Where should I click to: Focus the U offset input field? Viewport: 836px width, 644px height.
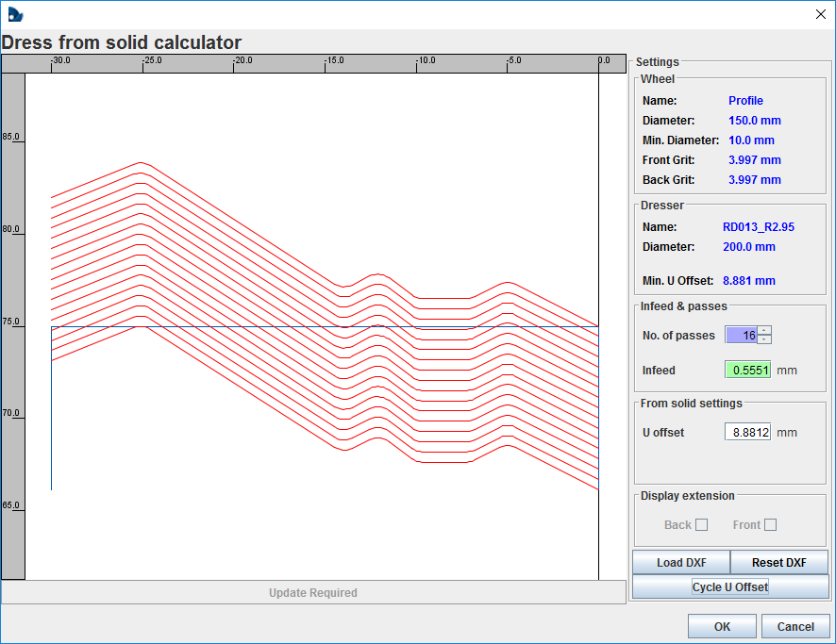point(747,433)
